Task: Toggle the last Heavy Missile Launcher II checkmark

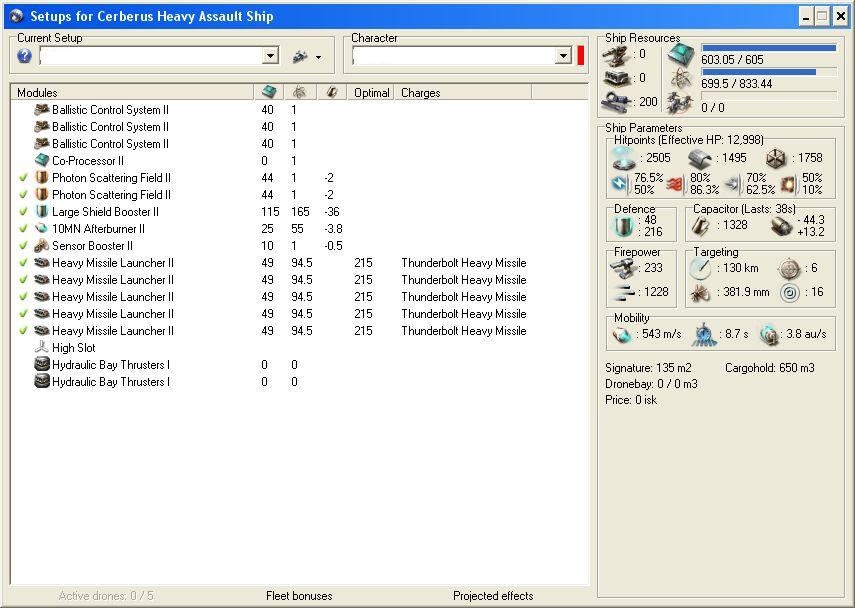Action: (x=23, y=330)
